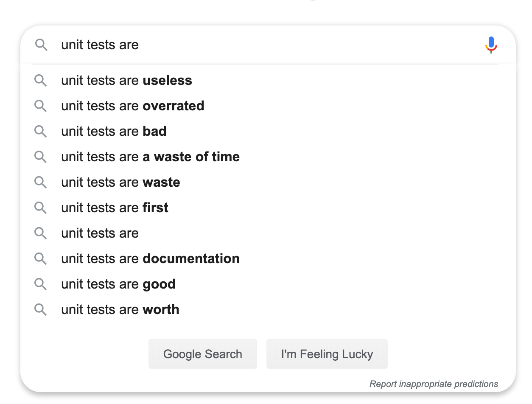Click the search icon beside 'unit tests are documentation'

click(x=41, y=258)
